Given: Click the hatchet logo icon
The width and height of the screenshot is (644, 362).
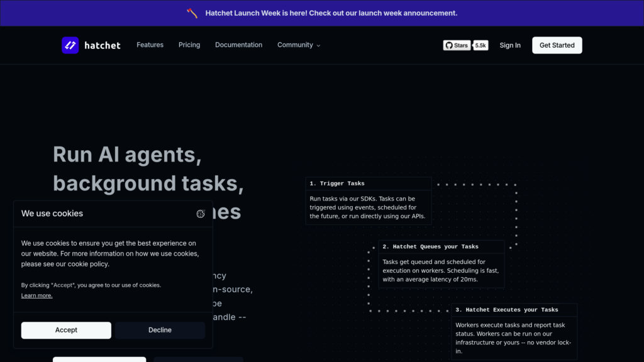Looking at the screenshot, I should click(x=70, y=45).
